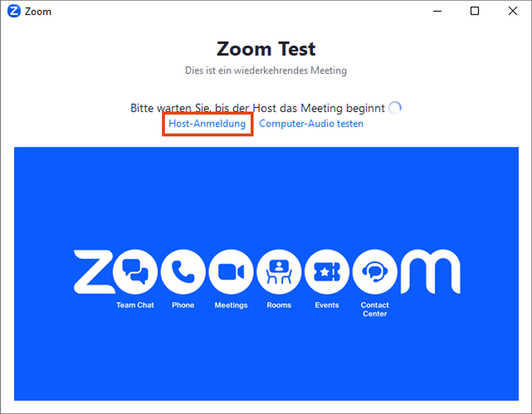Click the 'Zoom' window title text
532x414 pixels.
(x=38, y=11)
